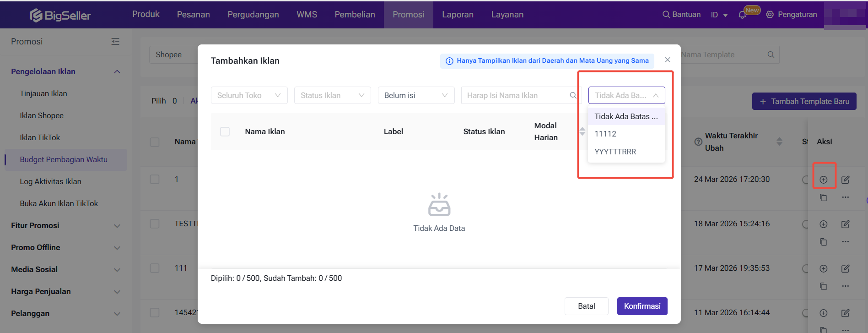This screenshot has height=333, width=868.
Task: Open the Pesanan top menu
Action: click(x=193, y=15)
